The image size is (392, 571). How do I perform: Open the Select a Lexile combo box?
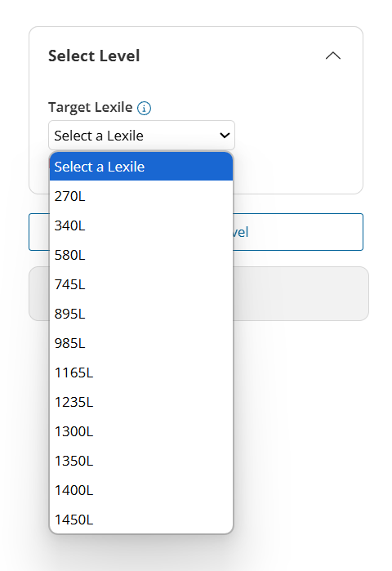coord(141,136)
